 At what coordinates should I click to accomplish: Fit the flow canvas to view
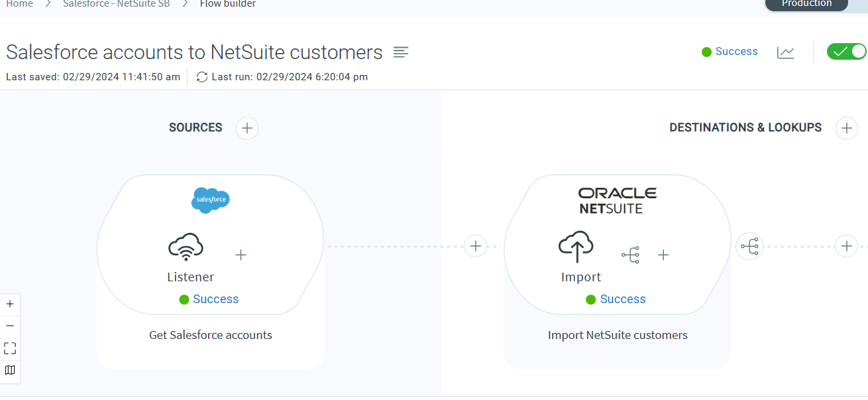pos(10,348)
